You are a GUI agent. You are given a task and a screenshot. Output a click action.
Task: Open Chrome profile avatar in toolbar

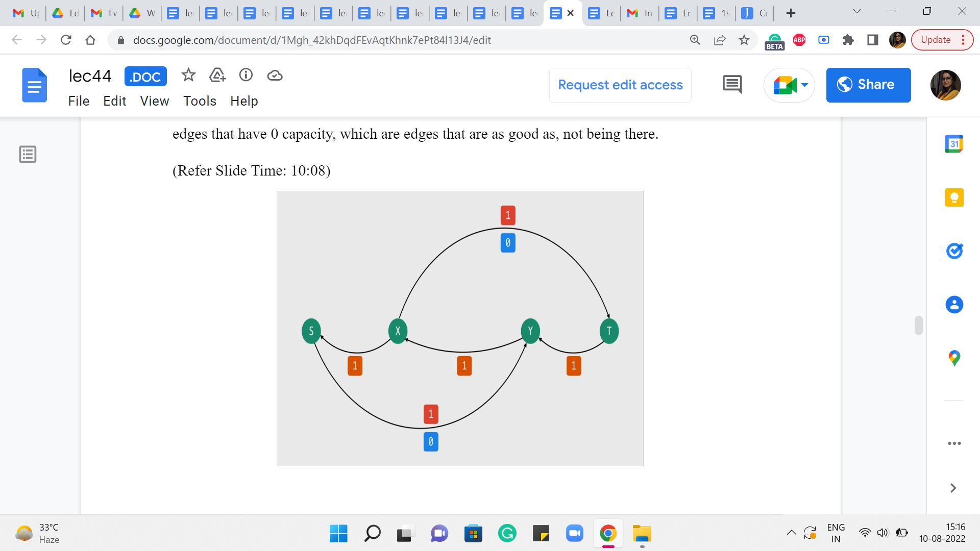(x=897, y=40)
